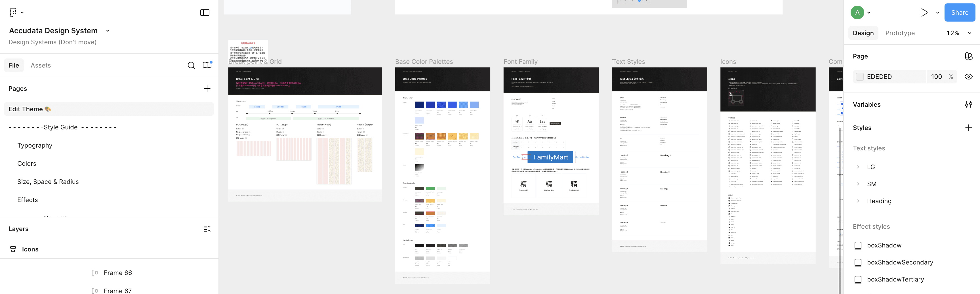Select the Icons frame on canvas

[x=768, y=165]
